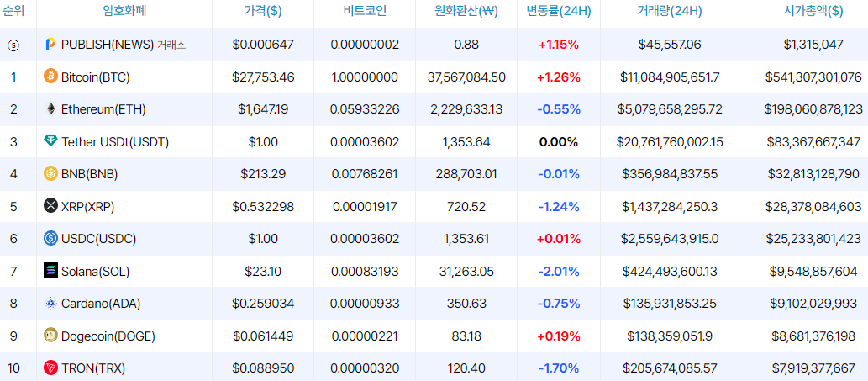Select TRON price $0.088950
Screen dimensions: 868x381
(x=263, y=368)
